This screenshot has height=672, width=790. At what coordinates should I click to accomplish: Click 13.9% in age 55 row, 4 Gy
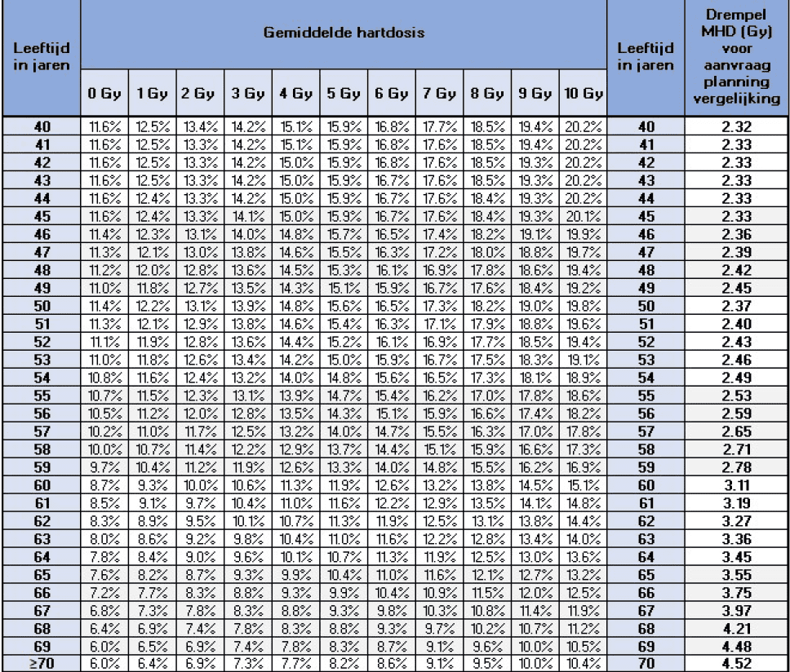pyautogui.click(x=295, y=396)
